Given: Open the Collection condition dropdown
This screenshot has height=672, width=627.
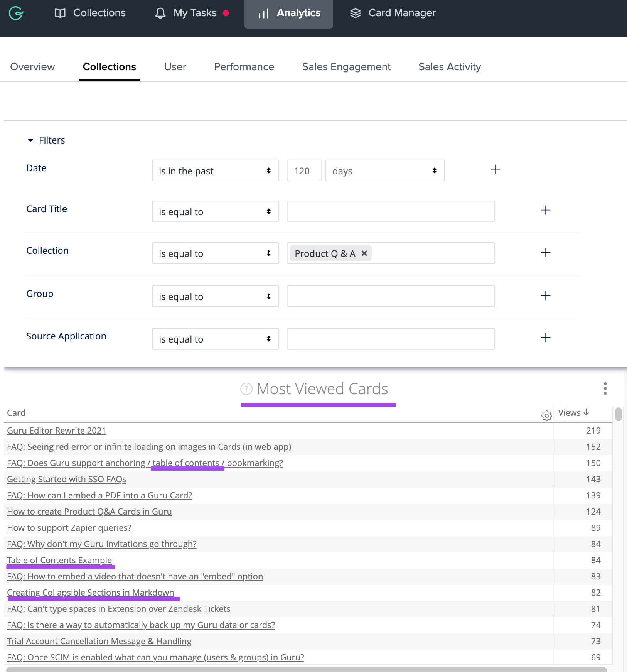Looking at the screenshot, I should coord(215,253).
